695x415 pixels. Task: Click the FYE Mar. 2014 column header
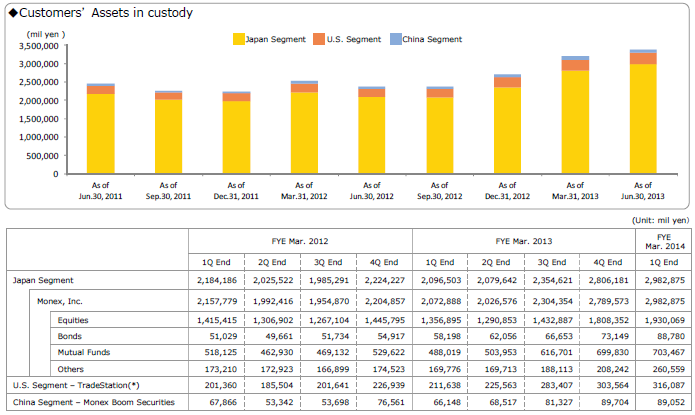(661, 240)
